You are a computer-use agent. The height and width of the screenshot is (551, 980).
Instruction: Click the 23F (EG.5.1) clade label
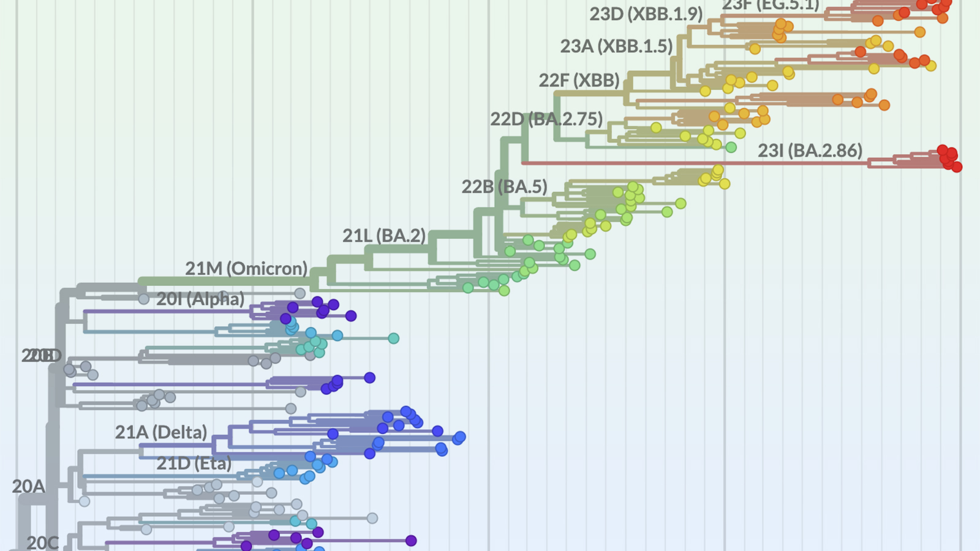771,5
